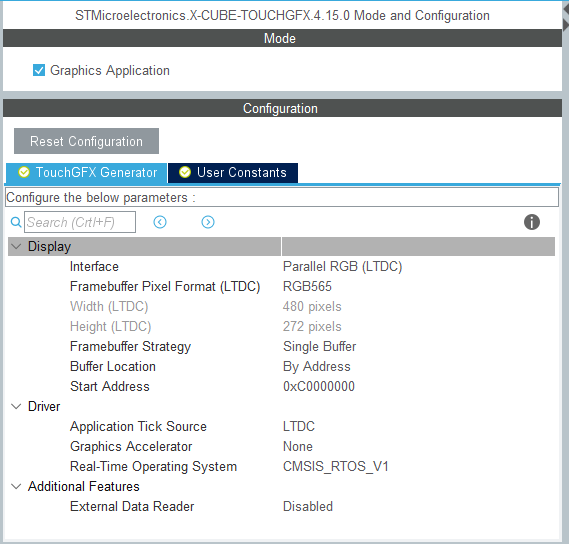This screenshot has height=549, width=569.
Task: Select the Start Address label
Action: pyautogui.click(x=110, y=386)
